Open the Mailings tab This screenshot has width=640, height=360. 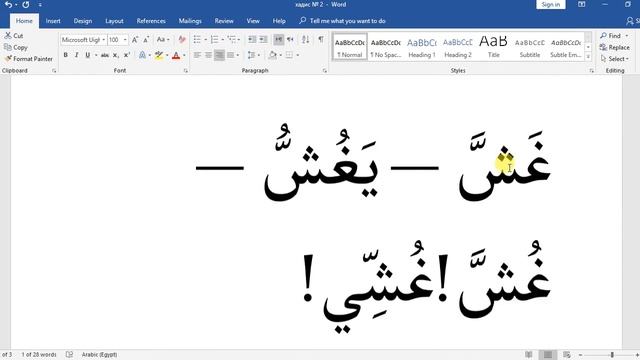(190, 21)
